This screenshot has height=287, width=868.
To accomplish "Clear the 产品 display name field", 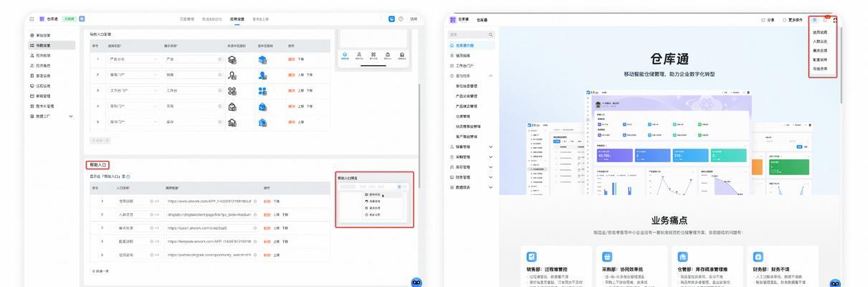I will coord(219,59).
